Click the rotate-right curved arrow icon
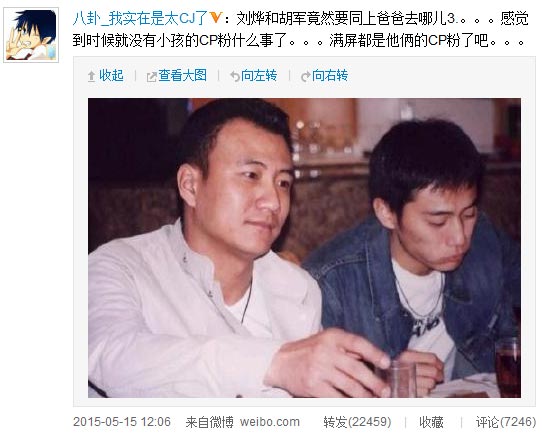The width and height of the screenshot is (543, 435). coord(306,76)
